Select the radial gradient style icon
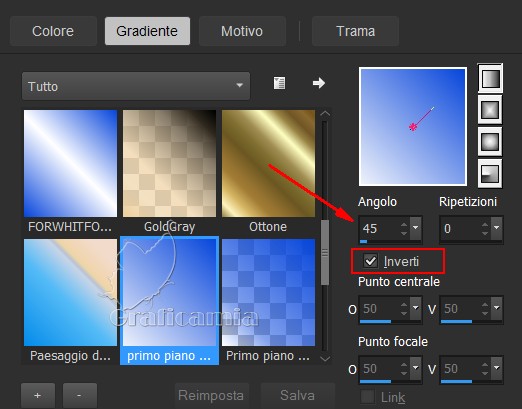Viewport: 522px width, 409px height. 490,174
